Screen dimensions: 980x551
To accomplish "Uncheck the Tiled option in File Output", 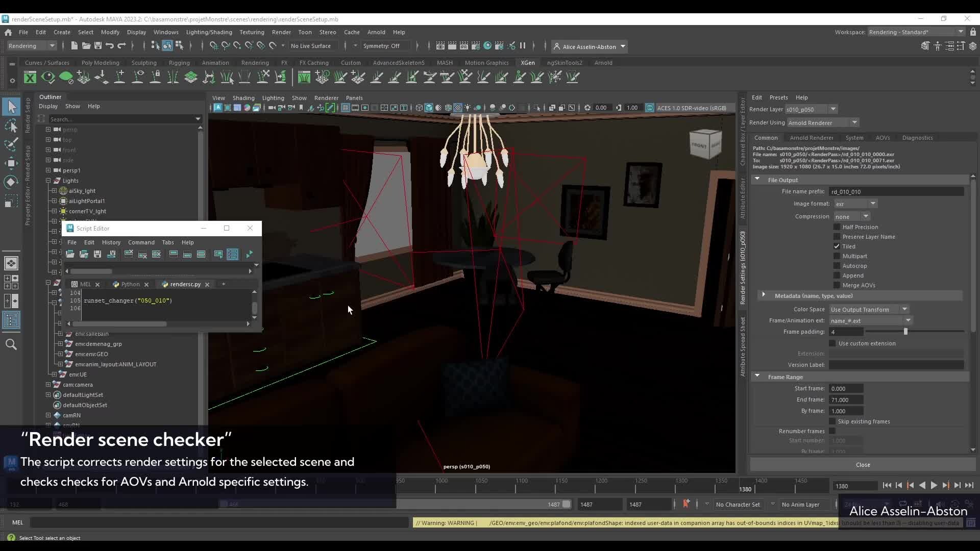I will pos(837,246).
